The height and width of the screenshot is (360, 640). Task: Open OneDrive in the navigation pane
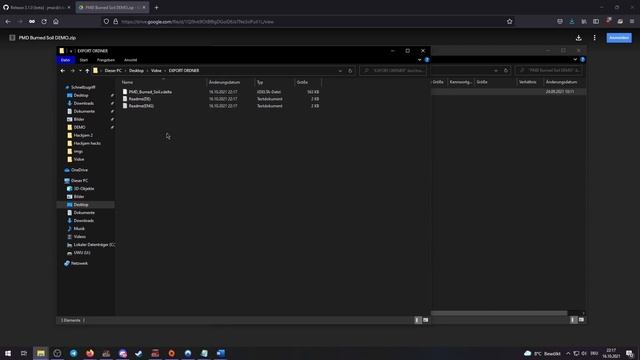pos(79,170)
